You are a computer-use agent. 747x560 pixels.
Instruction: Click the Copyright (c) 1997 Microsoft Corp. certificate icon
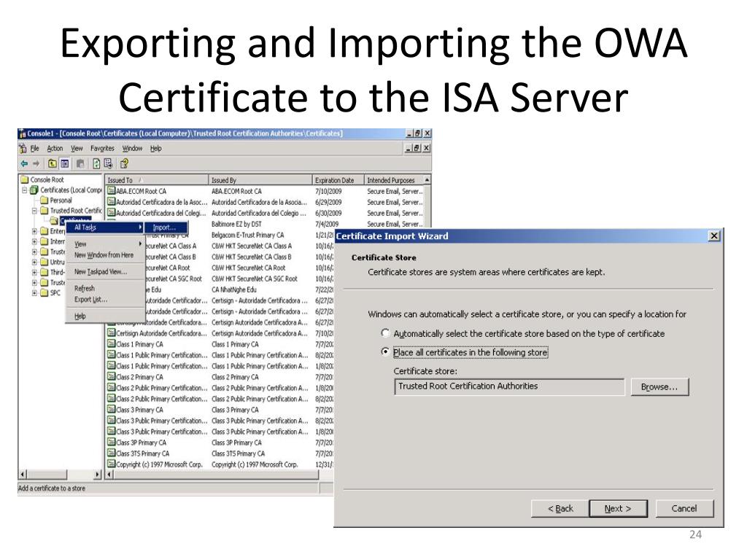[111, 464]
